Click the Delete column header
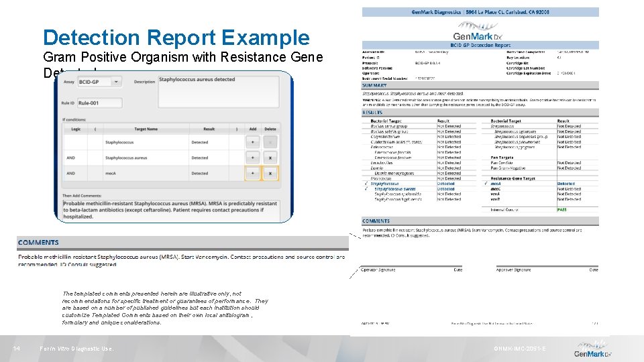Image resolution: width=644 pixels, height=362 pixels. (270, 129)
